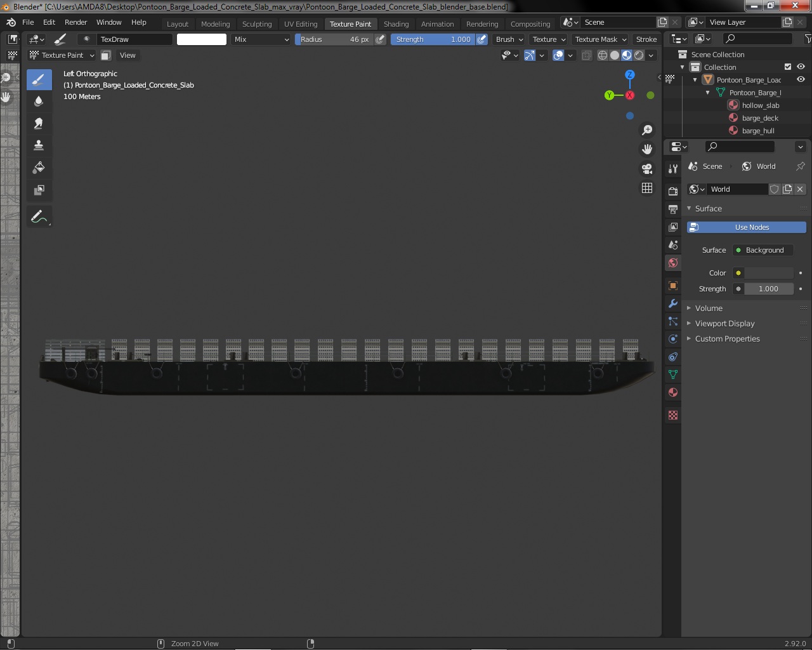The height and width of the screenshot is (650, 812).
Task: Open the Modifiers properties tab
Action: [x=673, y=303]
